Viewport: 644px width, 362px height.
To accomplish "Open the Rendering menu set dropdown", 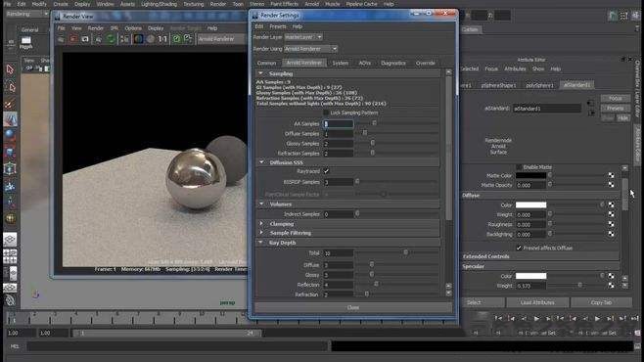I will coord(27,14).
